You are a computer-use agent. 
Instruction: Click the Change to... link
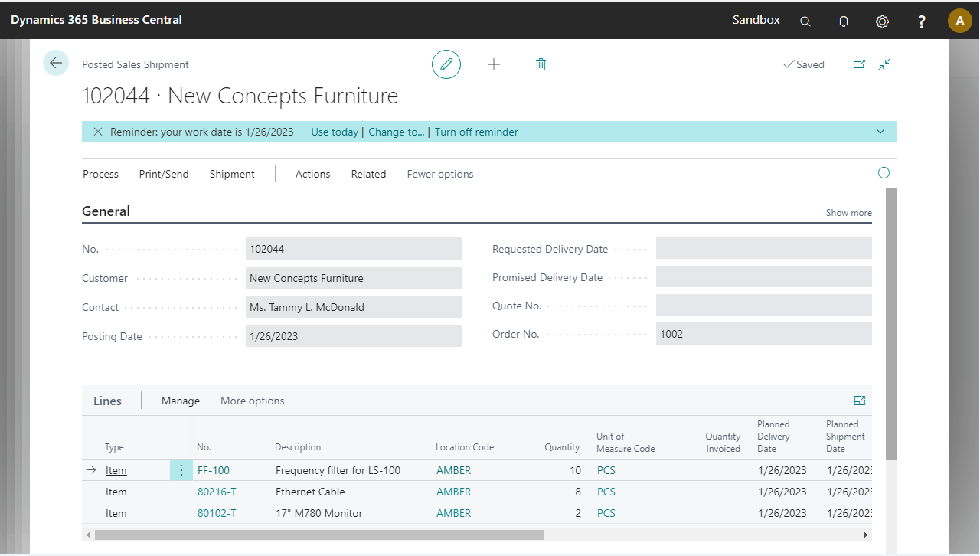tap(397, 132)
